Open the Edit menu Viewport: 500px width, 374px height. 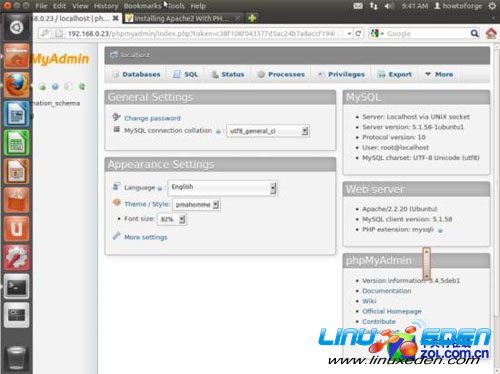pyautogui.click(x=59, y=6)
